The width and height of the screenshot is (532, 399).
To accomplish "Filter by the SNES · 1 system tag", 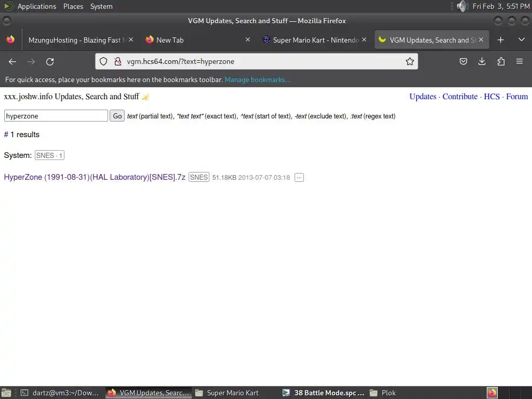I will (x=49, y=155).
